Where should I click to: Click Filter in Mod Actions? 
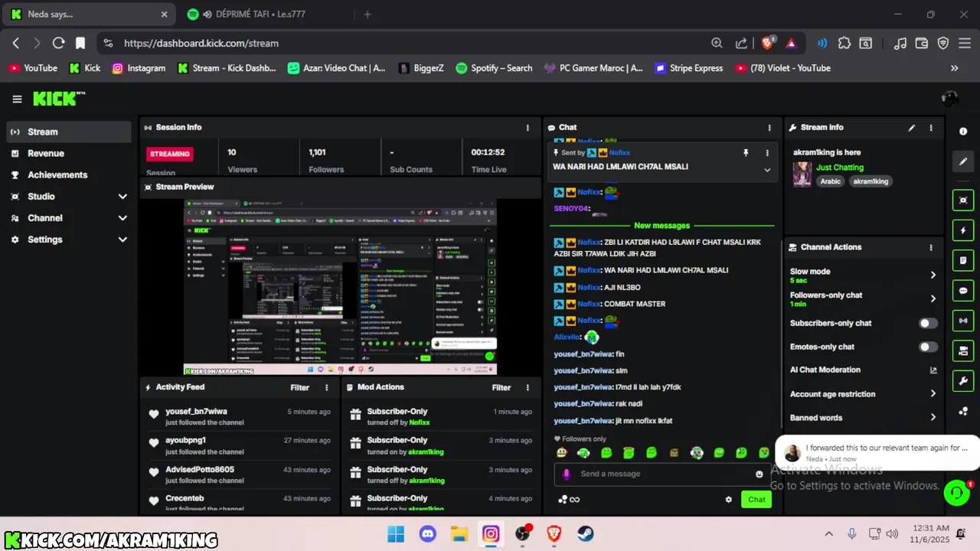tap(501, 388)
